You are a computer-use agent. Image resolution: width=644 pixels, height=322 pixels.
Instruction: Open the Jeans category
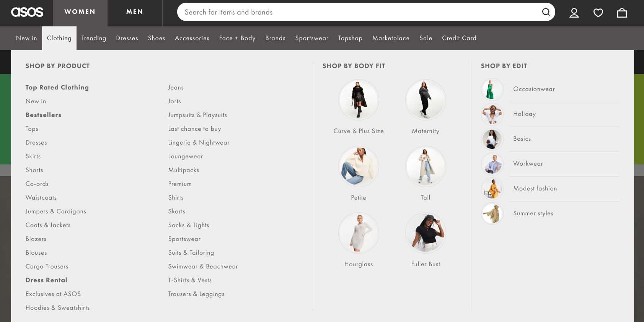coord(176,88)
